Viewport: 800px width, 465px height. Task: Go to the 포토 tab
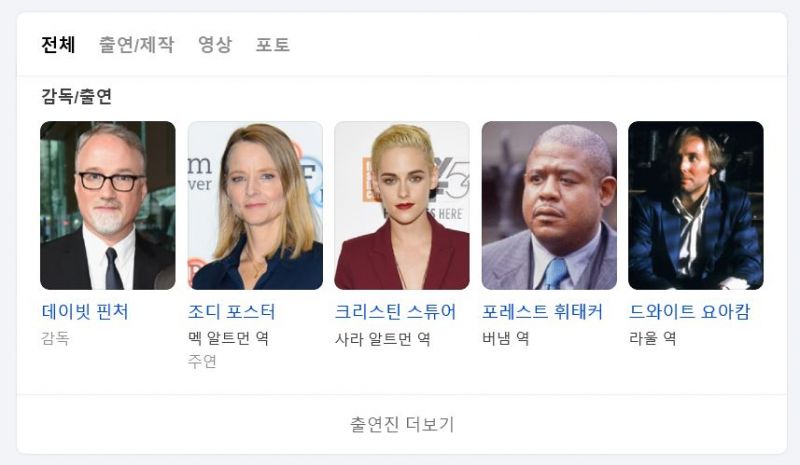coord(272,44)
